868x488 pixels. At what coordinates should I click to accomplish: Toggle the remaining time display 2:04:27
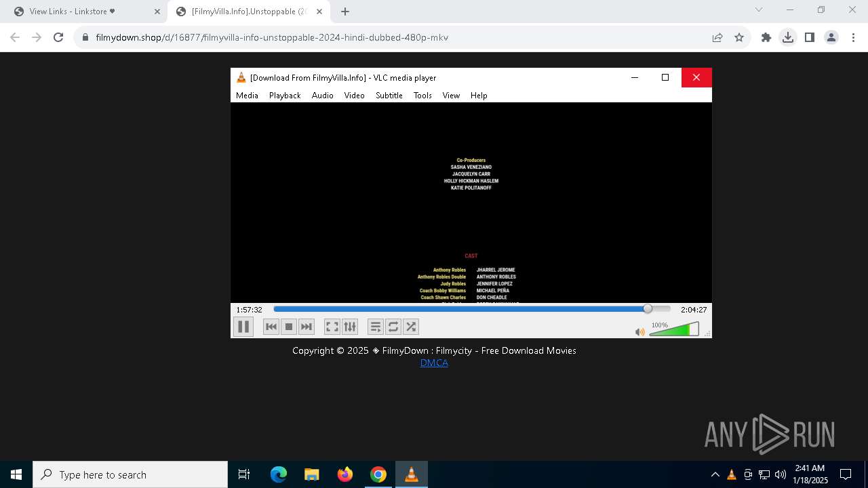point(694,310)
